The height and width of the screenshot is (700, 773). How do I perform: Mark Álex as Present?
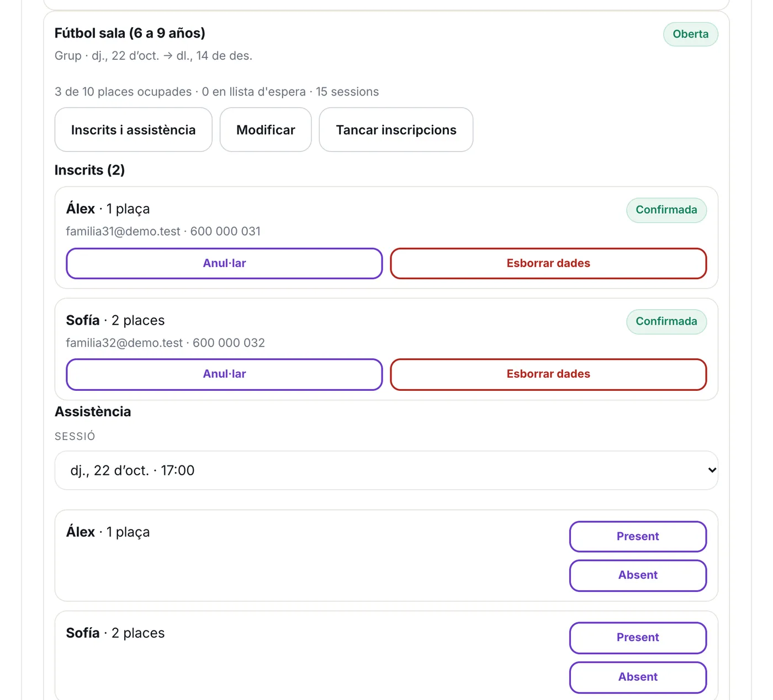(x=638, y=537)
